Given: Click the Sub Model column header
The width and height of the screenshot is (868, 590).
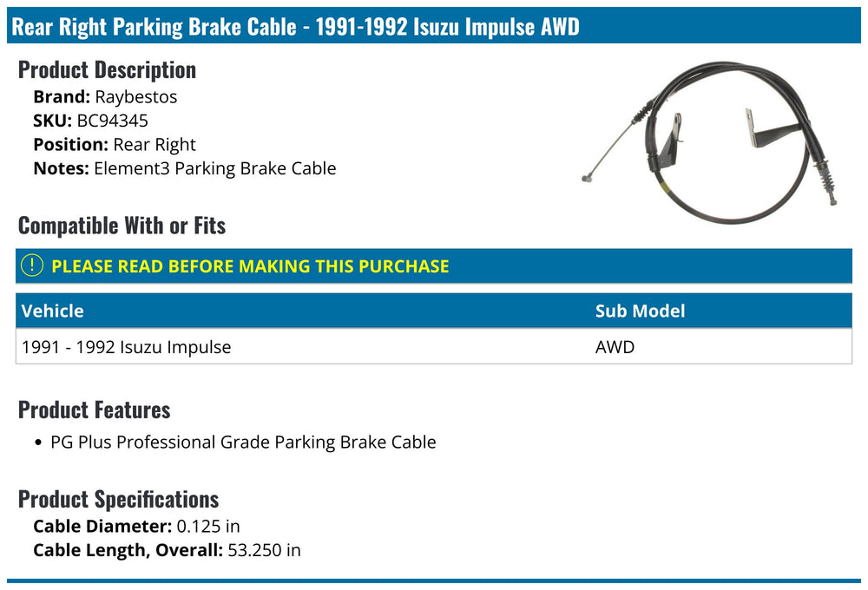Looking at the screenshot, I should (x=640, y=311).
